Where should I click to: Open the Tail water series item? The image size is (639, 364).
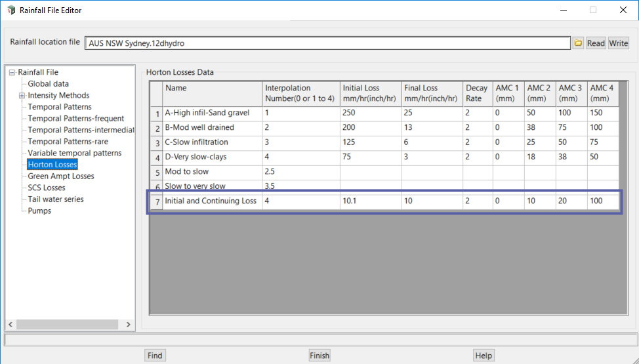pyautogui.click(x=55, y=199)
